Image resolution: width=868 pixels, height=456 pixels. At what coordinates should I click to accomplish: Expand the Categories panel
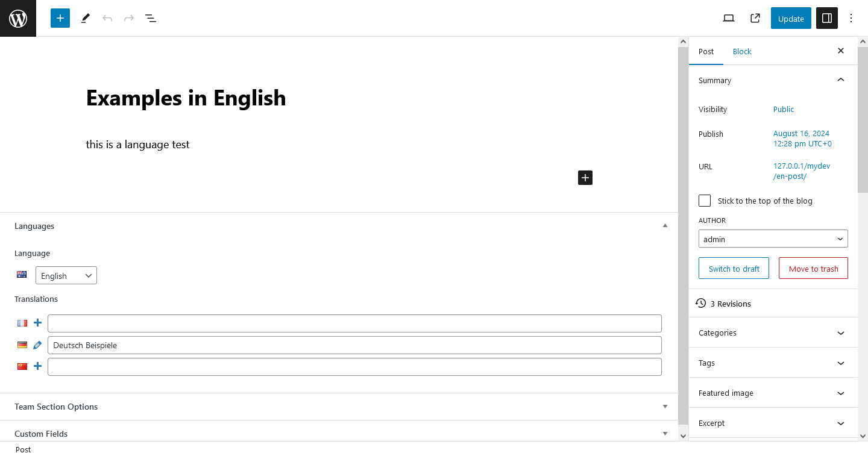[773, 333]
